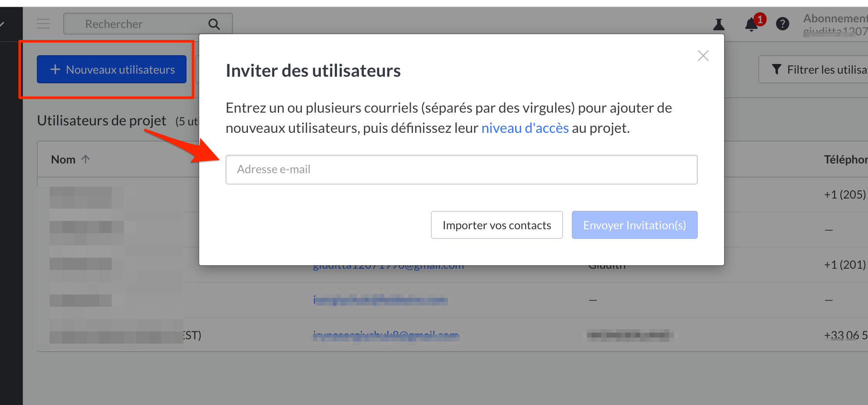Open the notification bell
The width and height of the screenshot is (868, 405).
pyautogui.click(x=752, y=25)
